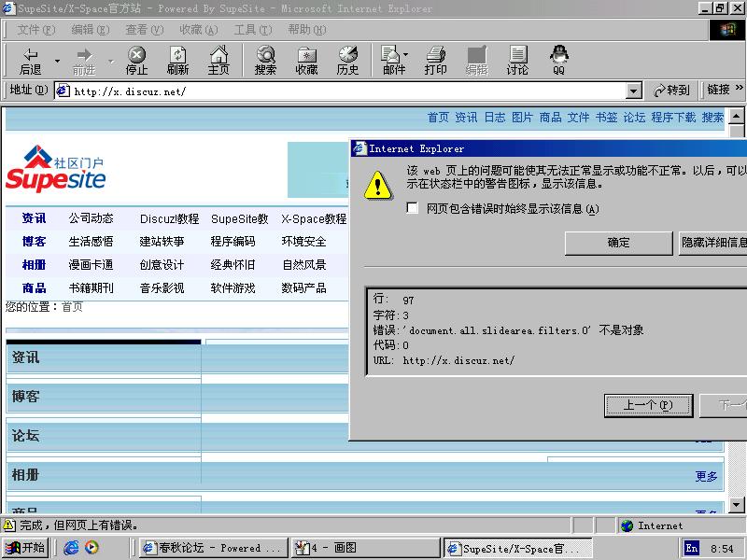Click the page icon in the address bar
The height and width of the screenshot is (560, 747).
tap(63, 91)
